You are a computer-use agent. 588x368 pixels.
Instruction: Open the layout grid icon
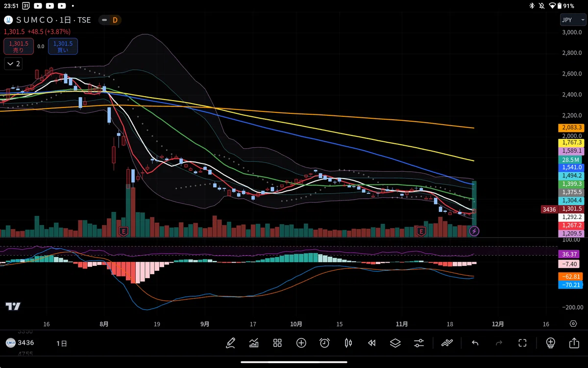277,343
